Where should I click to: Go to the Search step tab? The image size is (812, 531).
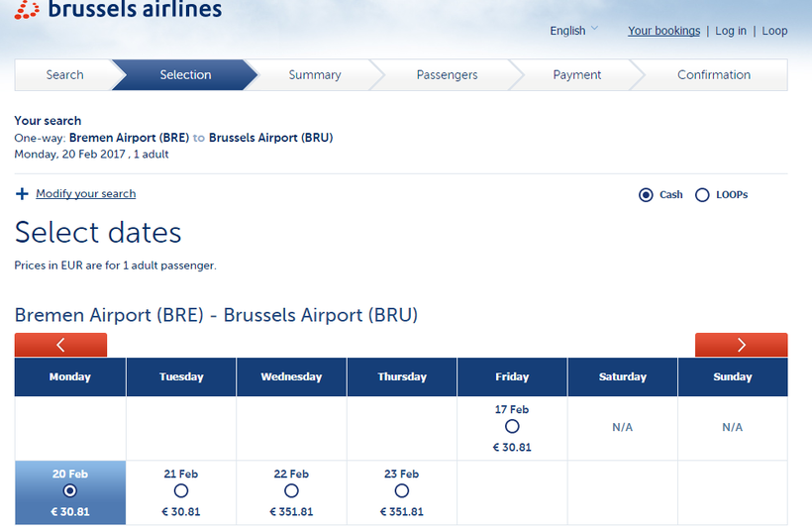[x=64, y=75]
